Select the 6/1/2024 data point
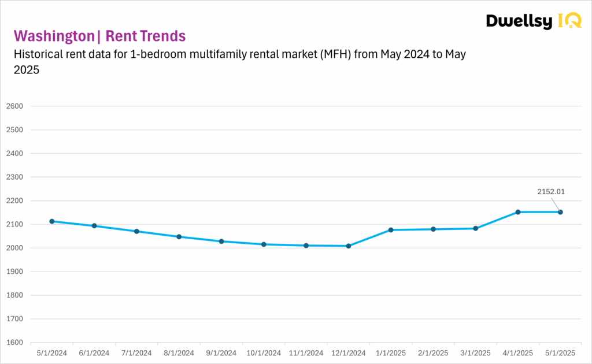Viewport: 592px width, 364px height. [x=94, y=226]
